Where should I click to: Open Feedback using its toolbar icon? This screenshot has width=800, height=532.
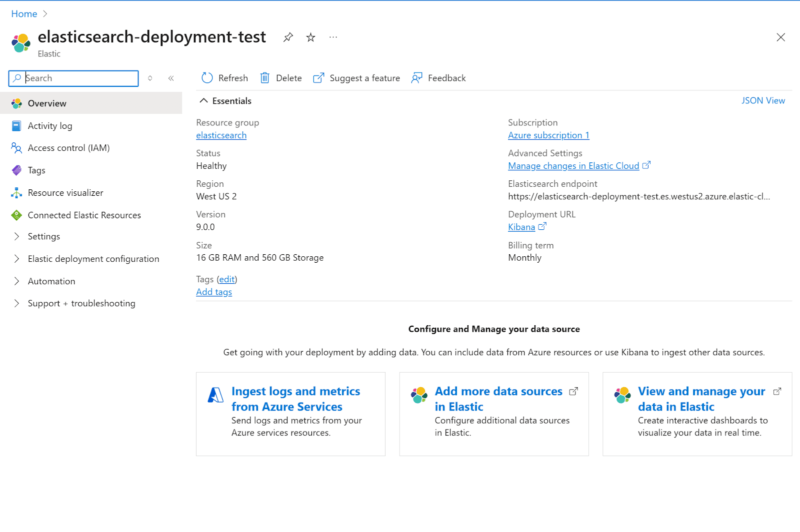(x=416, y=78)
